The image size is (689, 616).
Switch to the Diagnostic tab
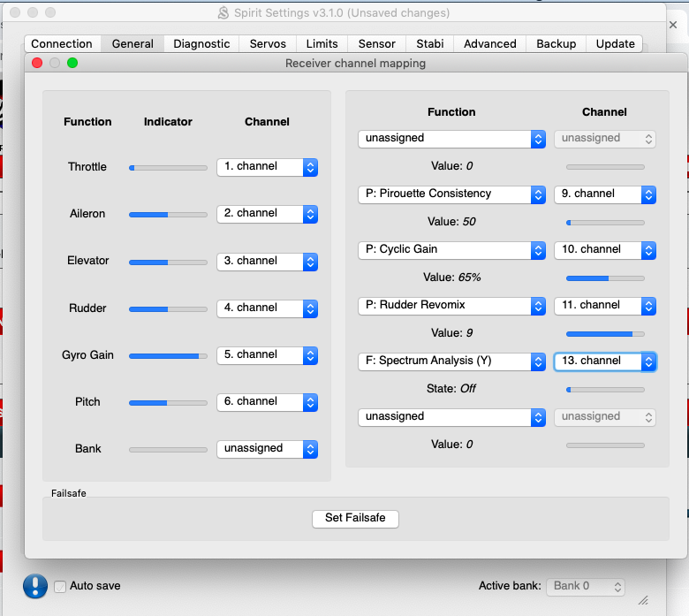[x=201, y=43]
